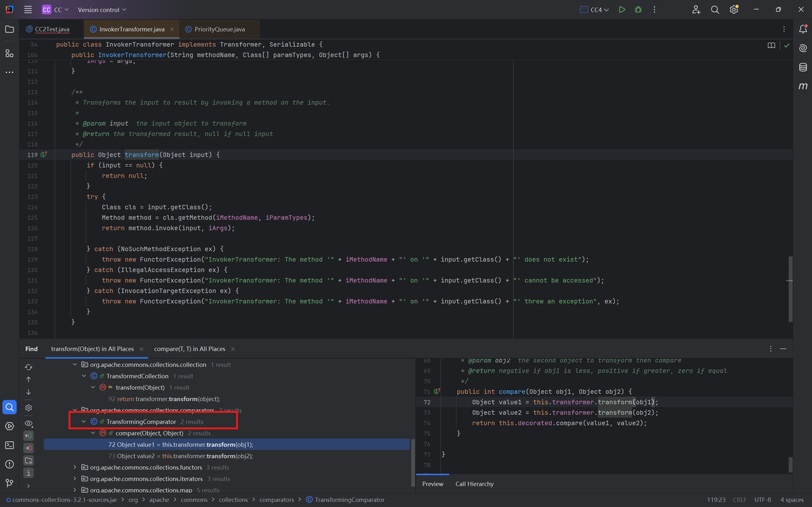Screen dimensions: 812x507
Task: Click the override gutter icon on line 119
Action: pyautogui.click(x=44, y=155)
